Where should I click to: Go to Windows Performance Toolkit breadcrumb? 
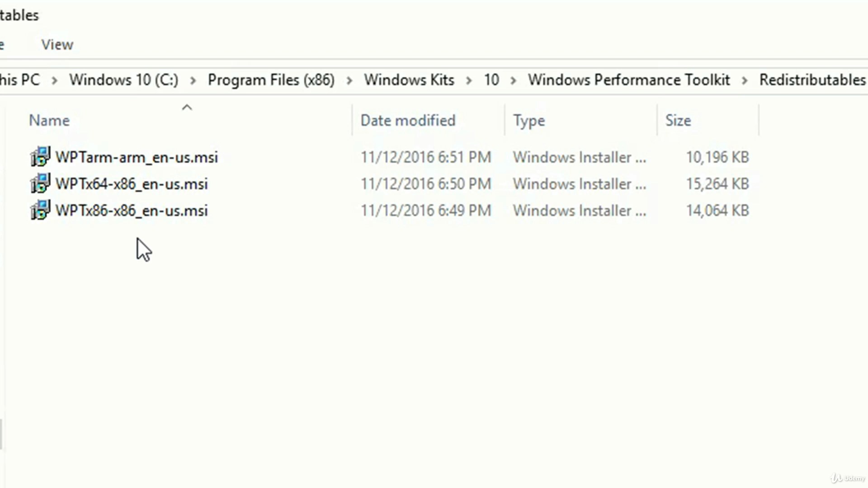click(x=629, y=80)
